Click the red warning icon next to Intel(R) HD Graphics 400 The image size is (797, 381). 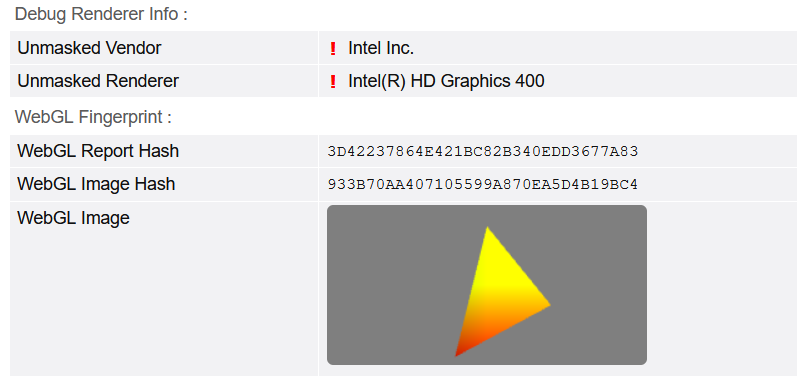click(333, 81)
